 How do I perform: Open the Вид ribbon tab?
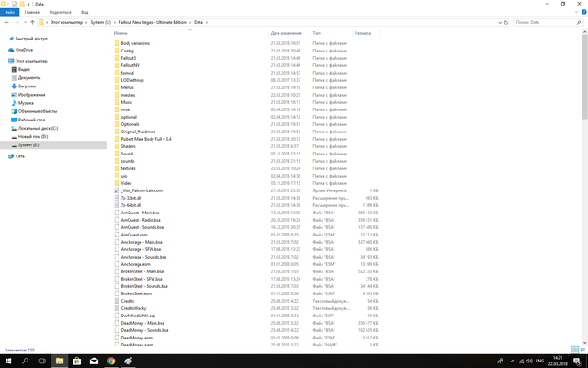coord(85,12)
